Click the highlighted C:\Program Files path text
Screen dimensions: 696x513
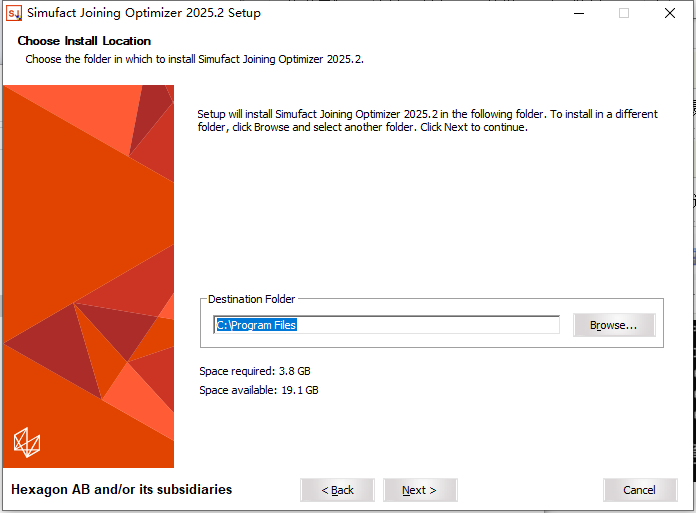coord(256,325)
